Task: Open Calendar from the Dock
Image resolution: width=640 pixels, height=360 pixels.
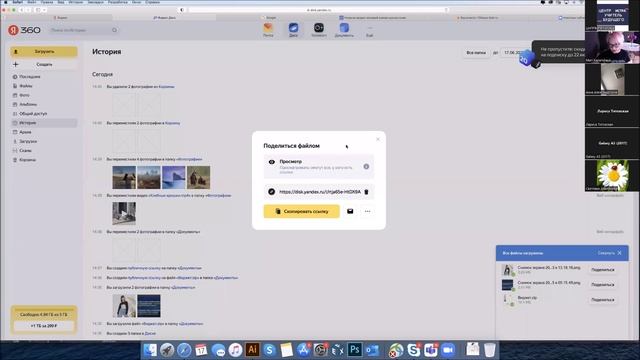Action: (x=201, y=350)
